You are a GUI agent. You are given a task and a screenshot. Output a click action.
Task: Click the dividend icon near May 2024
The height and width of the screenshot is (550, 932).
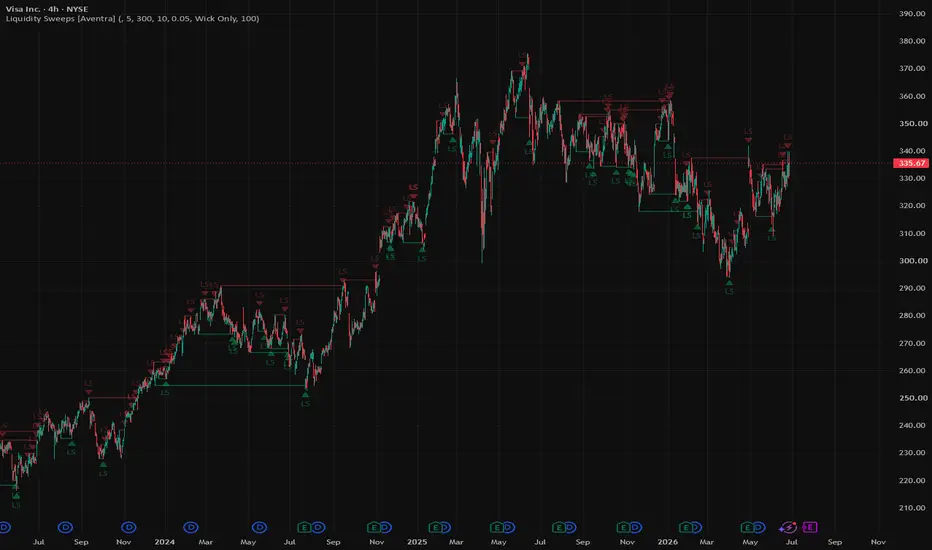pyautogui.click(x=259, y=527)
